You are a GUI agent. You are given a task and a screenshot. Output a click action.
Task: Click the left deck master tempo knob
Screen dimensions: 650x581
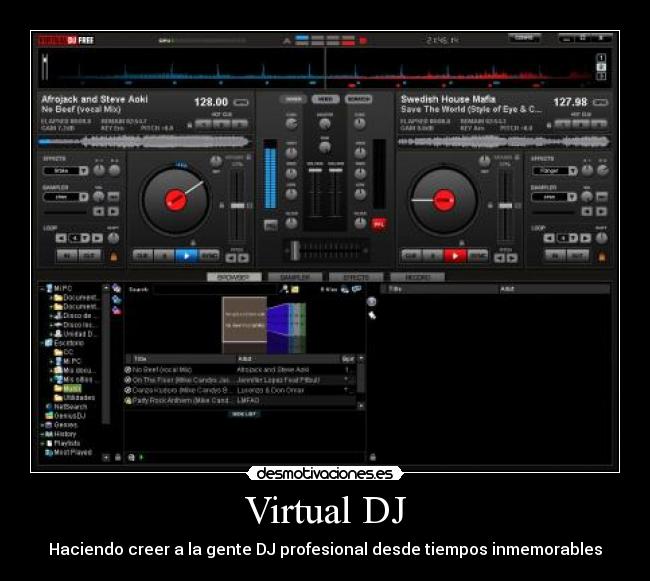point(216,162)
